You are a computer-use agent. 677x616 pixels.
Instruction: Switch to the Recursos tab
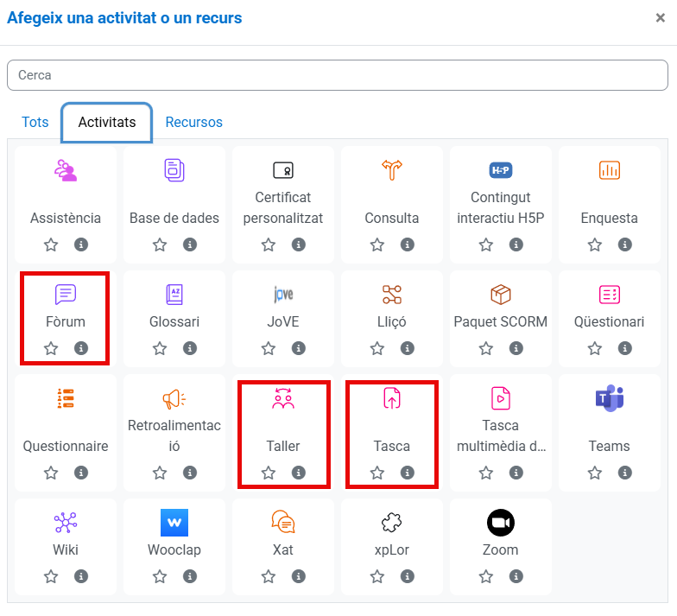194,123
